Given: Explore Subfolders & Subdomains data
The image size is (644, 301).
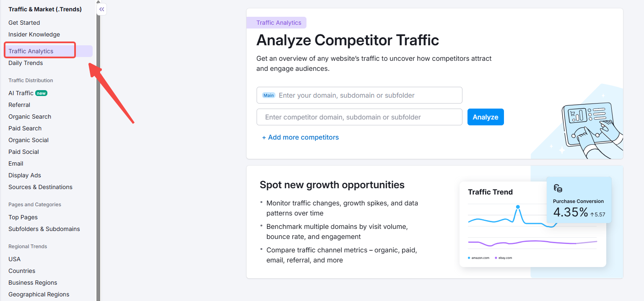Looking at the screenshot, I should pyautogui.click(x=44, y=228).
